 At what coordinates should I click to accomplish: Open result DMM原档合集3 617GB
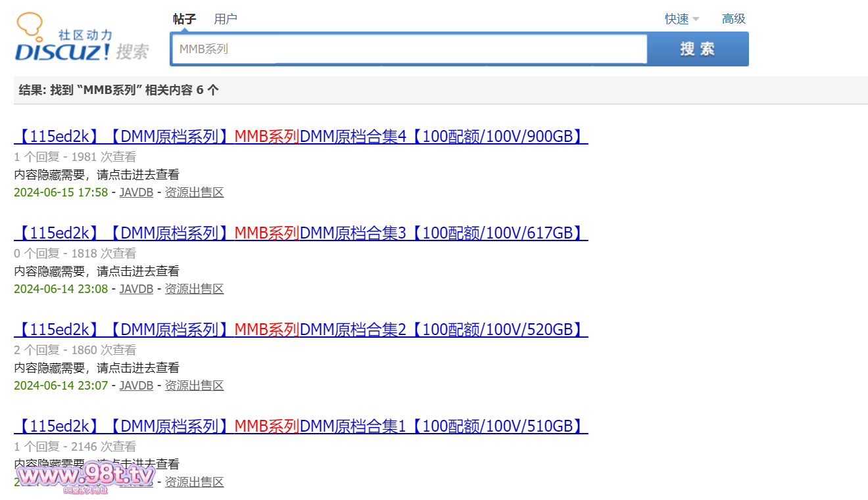point(301,233)
